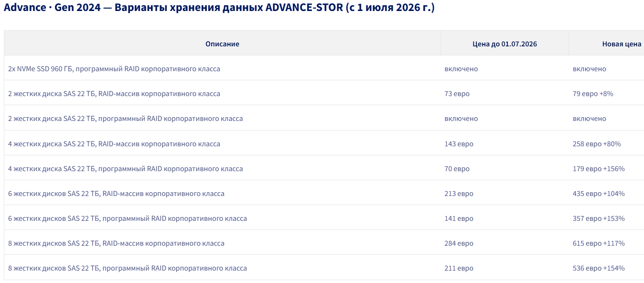This screenshot has width=644, height=283.
Task: Click the old price '284 евро'
Action: coord(459,243)
